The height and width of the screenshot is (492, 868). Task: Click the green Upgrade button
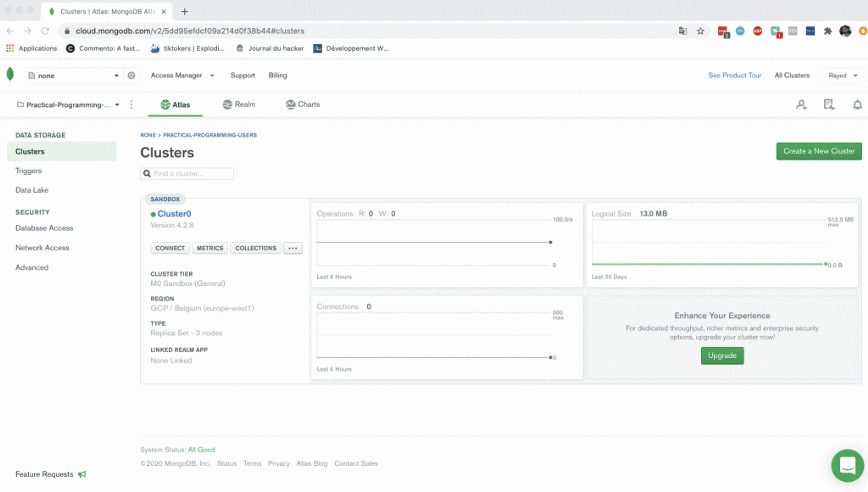click(722, 355)
